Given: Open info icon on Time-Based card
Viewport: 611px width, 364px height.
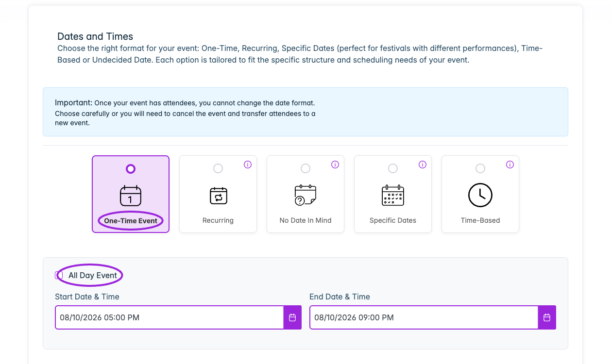Looking at the screenshot, I should (x=510, y=165).
